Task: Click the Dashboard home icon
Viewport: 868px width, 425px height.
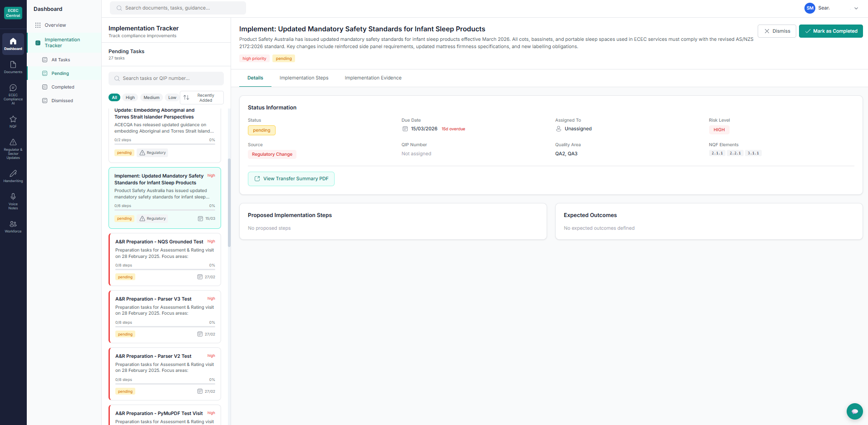Action: point(13,44)
